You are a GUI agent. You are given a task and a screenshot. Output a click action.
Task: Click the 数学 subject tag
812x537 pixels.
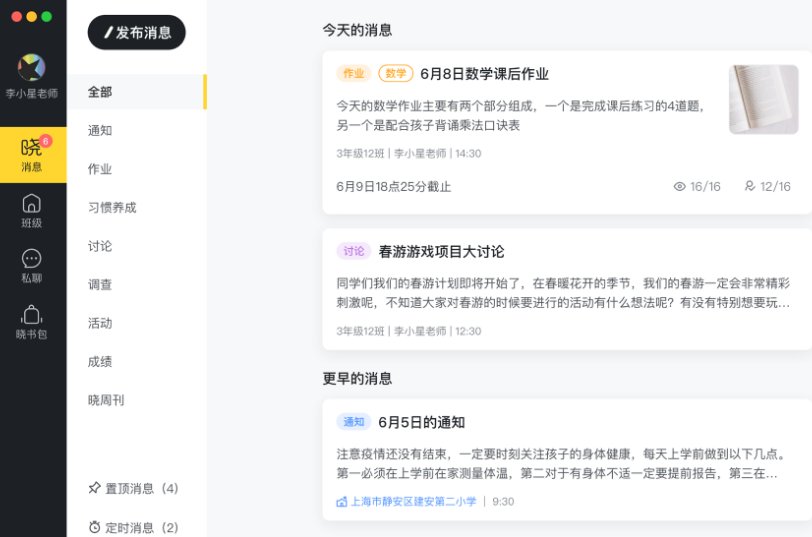tap(396, 74)
